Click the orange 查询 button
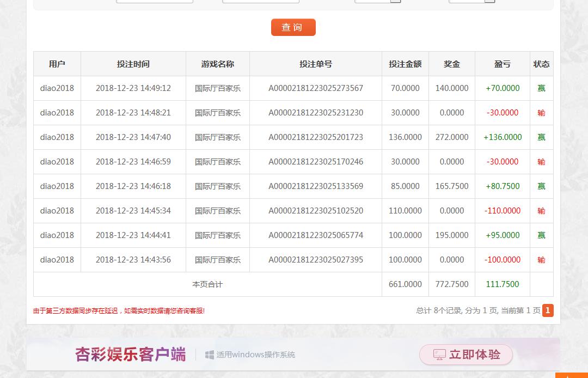588x378 pixels. tap(293, 27)
